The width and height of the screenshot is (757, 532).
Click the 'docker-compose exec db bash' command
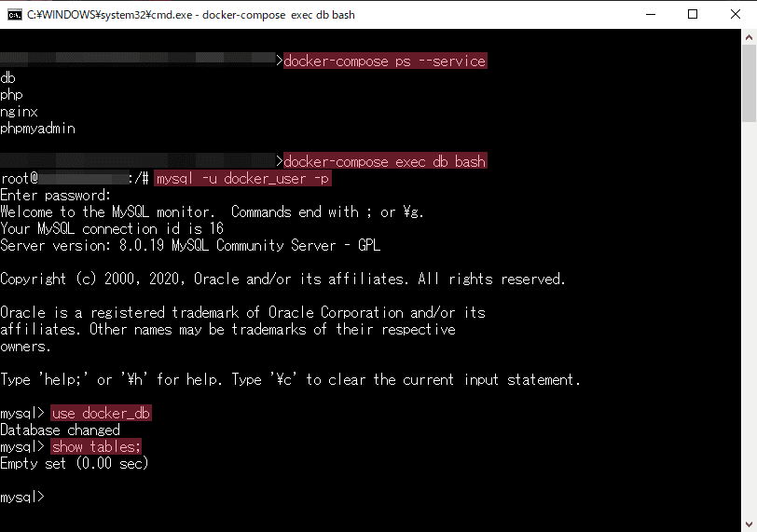(385, 161)
